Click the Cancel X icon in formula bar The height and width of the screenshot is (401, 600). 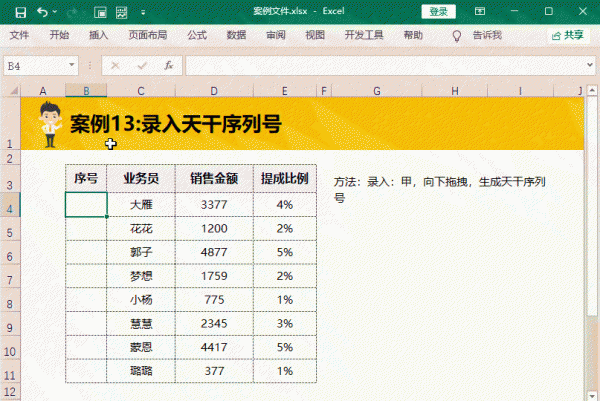tap(115, 66)
